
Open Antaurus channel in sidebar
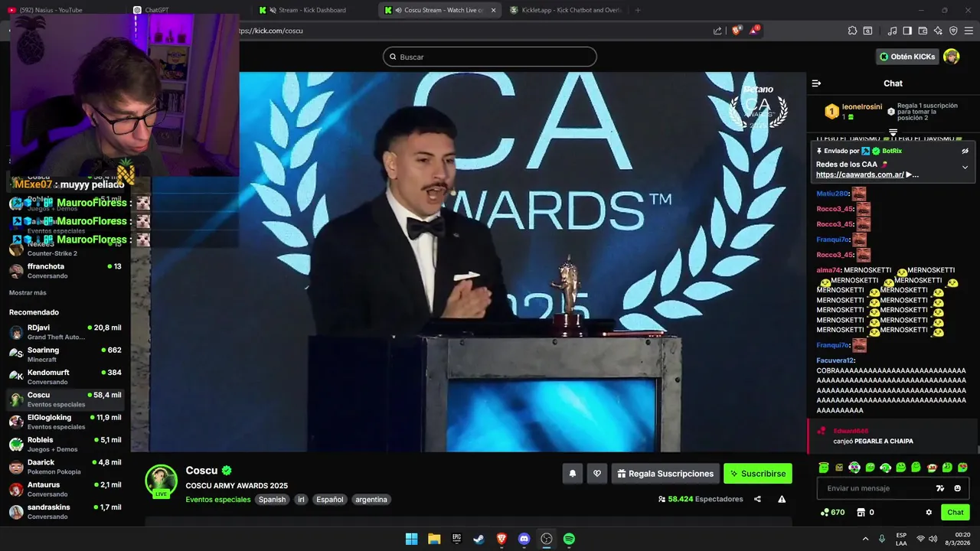point(65,489)
